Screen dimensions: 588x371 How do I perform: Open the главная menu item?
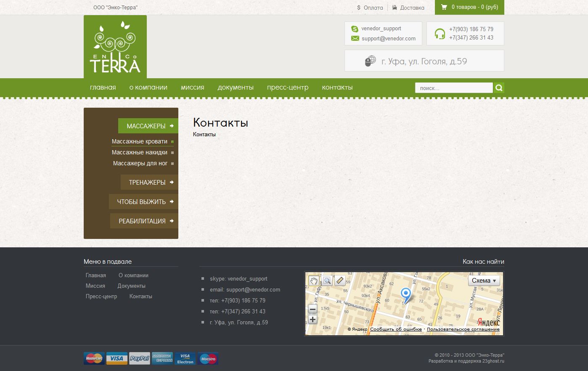103,87
